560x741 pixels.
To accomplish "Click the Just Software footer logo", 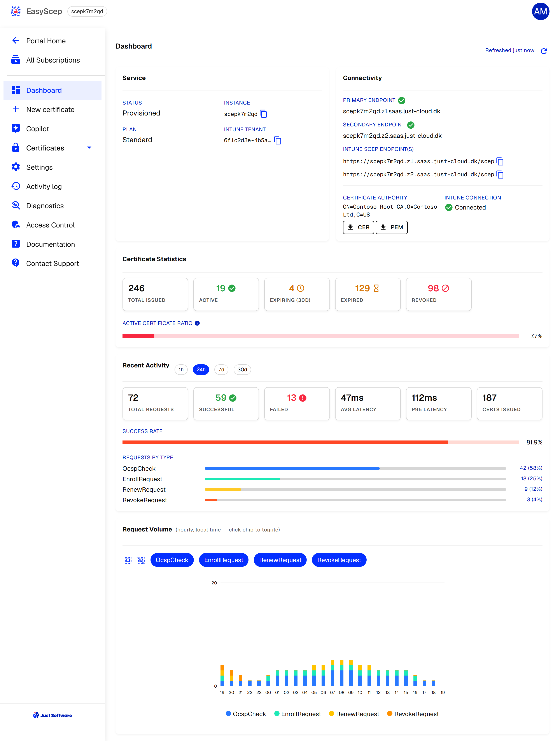I will (x=52, y=715).
